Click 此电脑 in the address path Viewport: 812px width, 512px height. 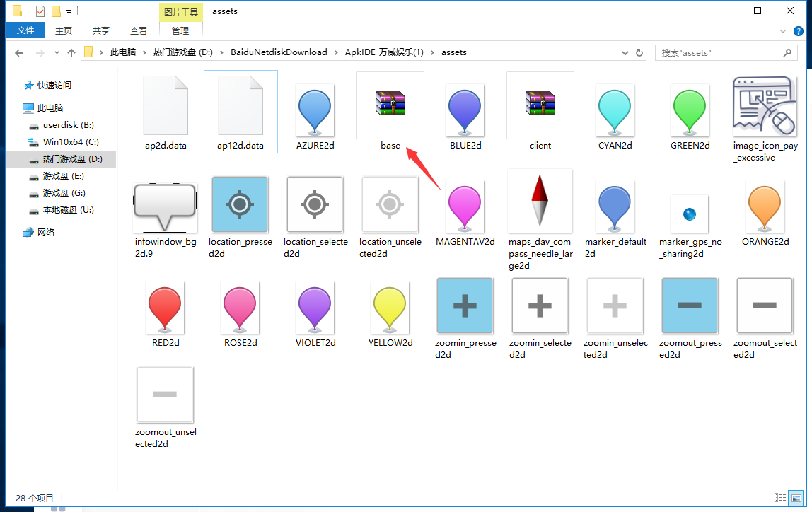pyautogui.click(x=123, y=52)
